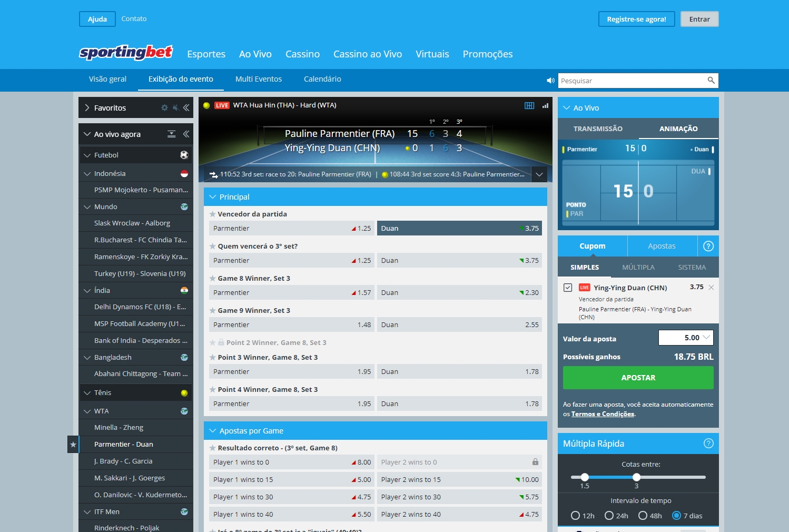789x532 pixels.
Task: Collapse the Ao Vivo right panel
Action: (567, 107)
